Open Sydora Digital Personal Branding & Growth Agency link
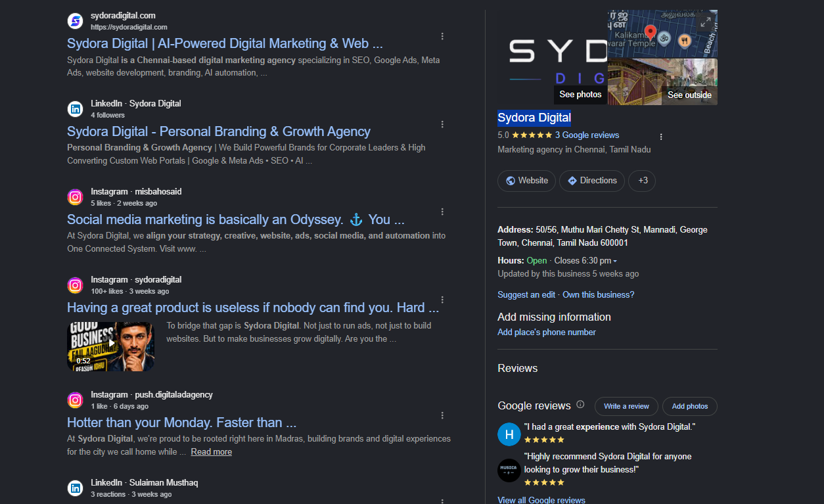Image resolution: width=824 pixels, height=504 pixels. pyautogui.click(x=219, y=131)
